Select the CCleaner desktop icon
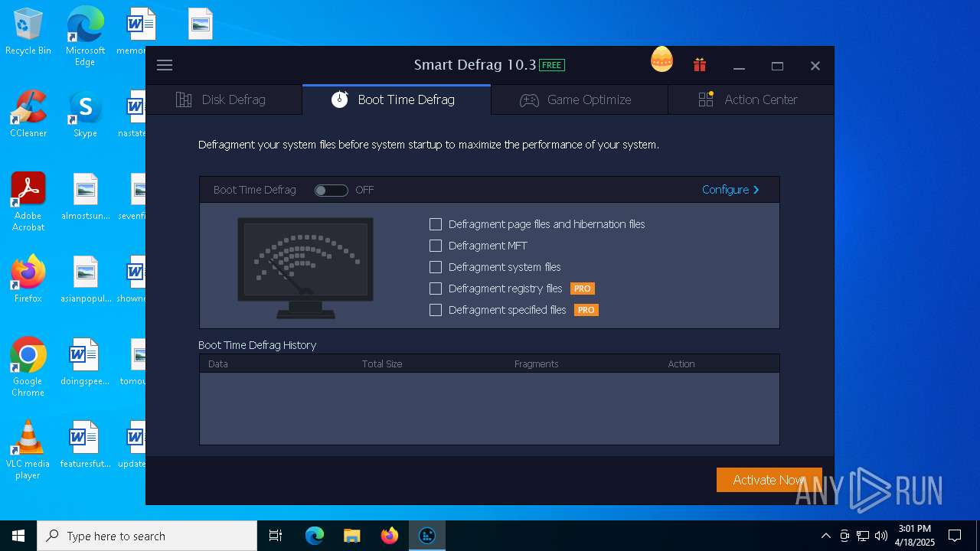The width and height of the screenshot is (980, 551). [28, 114]
